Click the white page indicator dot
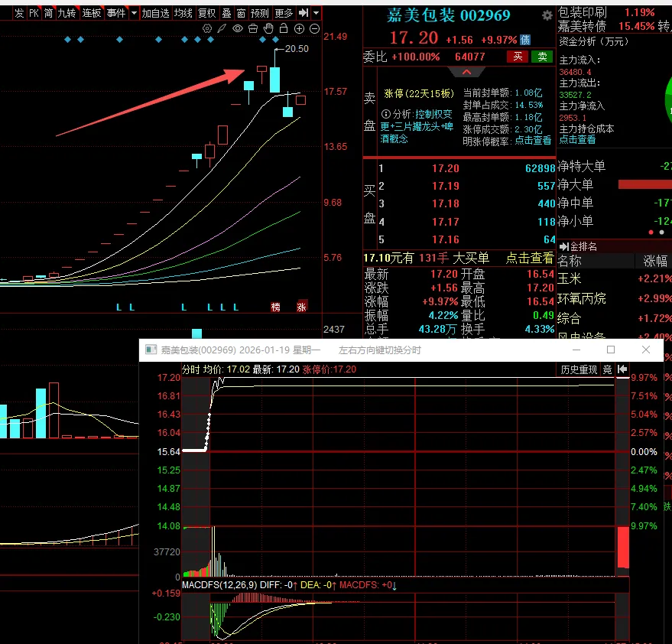 tap(662, 233)
